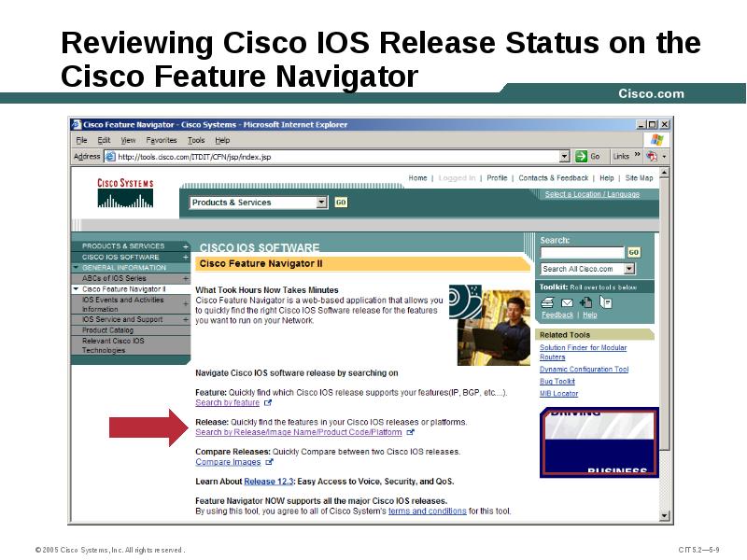This screenshot has height=560, width=747.
Task: Open the Release 12.3 link
Action: click(269, 482)
